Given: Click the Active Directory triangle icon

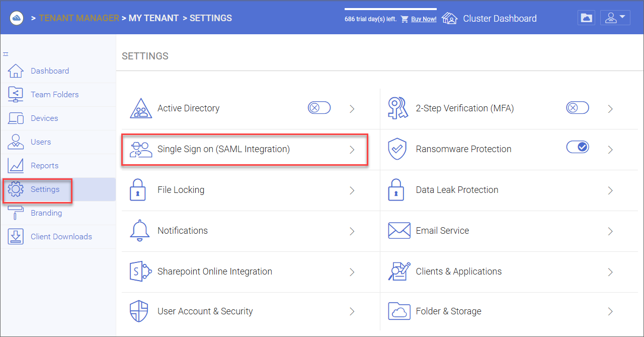Looking at the screenshot, I should [x=141, y=108].
